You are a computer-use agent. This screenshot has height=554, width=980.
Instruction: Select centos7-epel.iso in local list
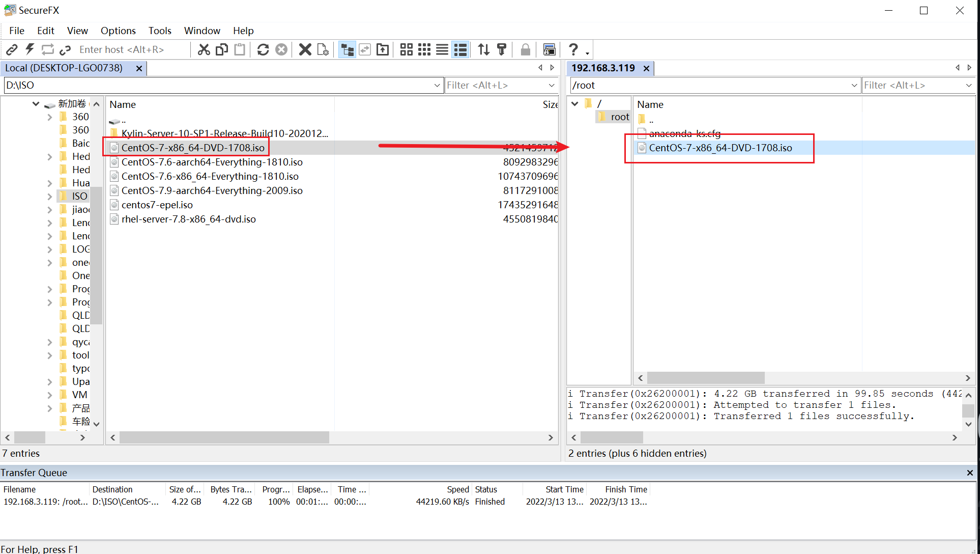157,205
